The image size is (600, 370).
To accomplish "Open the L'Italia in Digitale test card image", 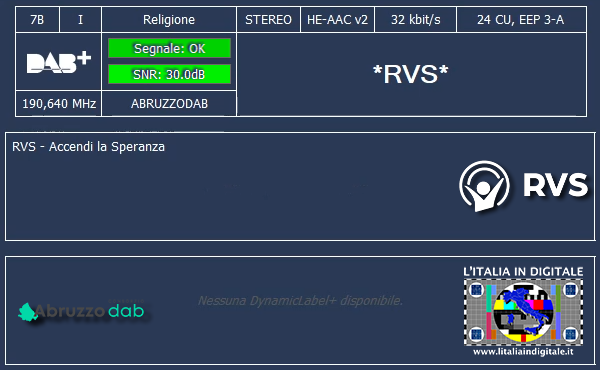I will pyautogui.click(x=523, y=312).
